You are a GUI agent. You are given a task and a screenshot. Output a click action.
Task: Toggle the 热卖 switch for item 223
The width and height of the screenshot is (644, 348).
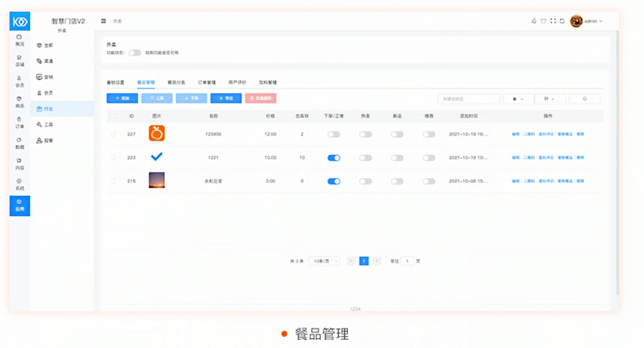point(366,157)
